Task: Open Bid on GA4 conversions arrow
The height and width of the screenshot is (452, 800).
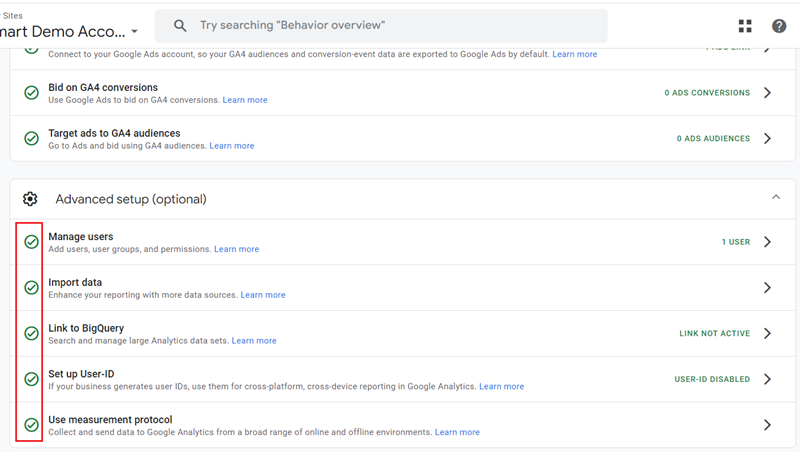Action: point(767,93)
